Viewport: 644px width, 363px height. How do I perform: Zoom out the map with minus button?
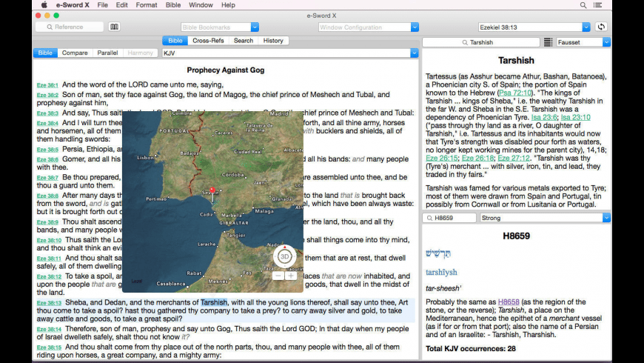(x=278, y=276)
